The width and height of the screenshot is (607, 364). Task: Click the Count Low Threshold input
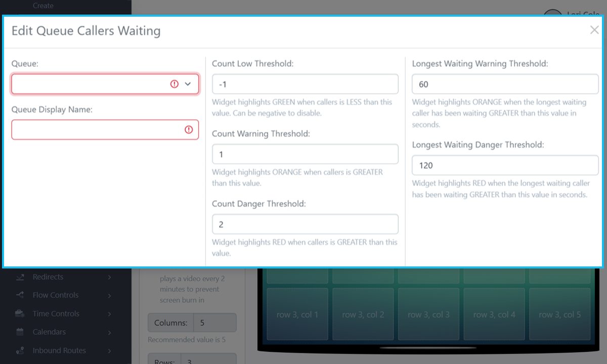click(305, 84)
